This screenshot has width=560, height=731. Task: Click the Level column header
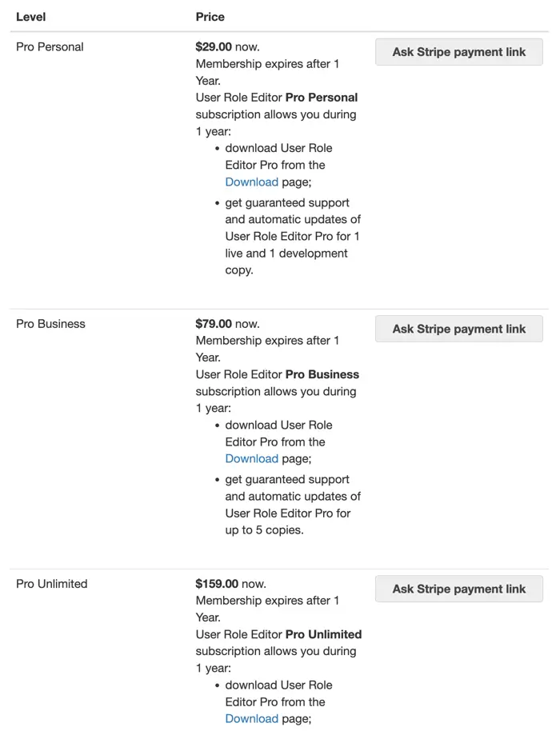tap(31, 16)
